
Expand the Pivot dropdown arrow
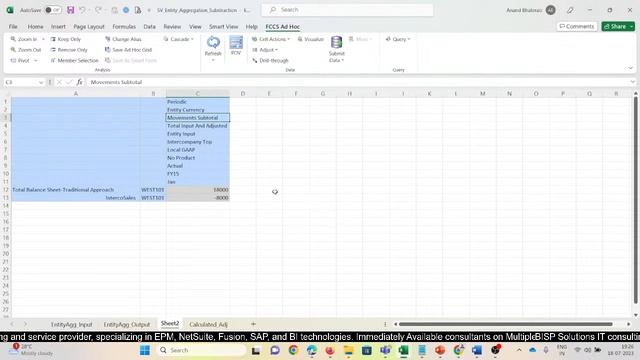36,60
